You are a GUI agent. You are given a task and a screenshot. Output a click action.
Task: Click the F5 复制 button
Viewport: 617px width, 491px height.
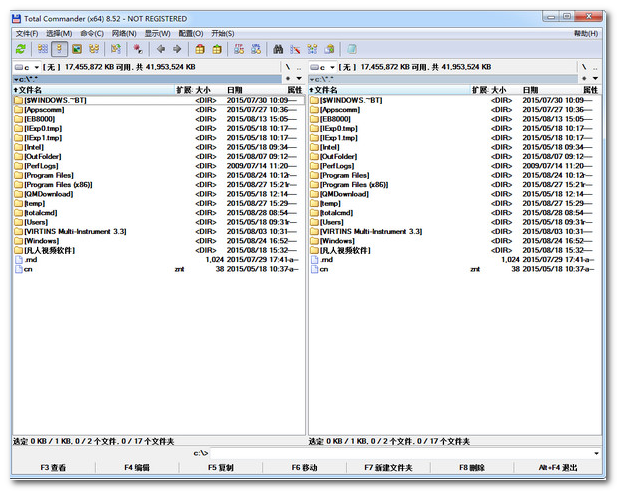click(x=221, y=468)
